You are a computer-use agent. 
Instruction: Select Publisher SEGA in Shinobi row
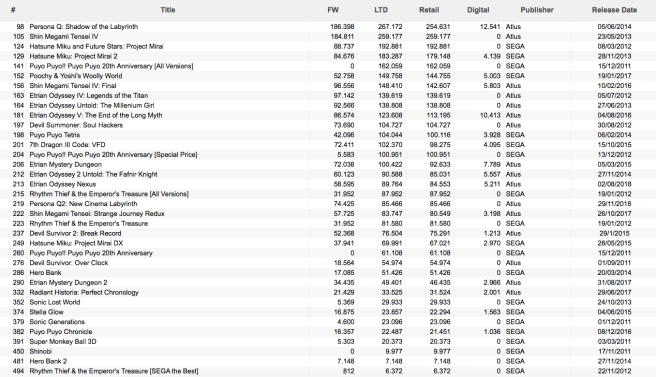click(515, 351)
